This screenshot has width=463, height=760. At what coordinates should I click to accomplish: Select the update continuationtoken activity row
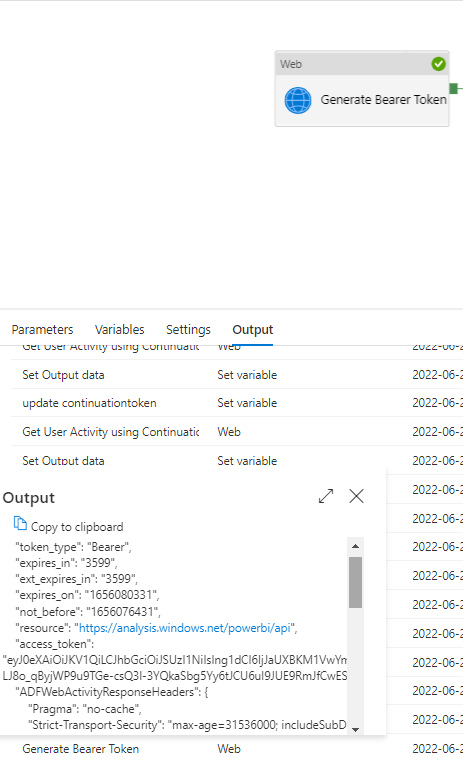237,403
